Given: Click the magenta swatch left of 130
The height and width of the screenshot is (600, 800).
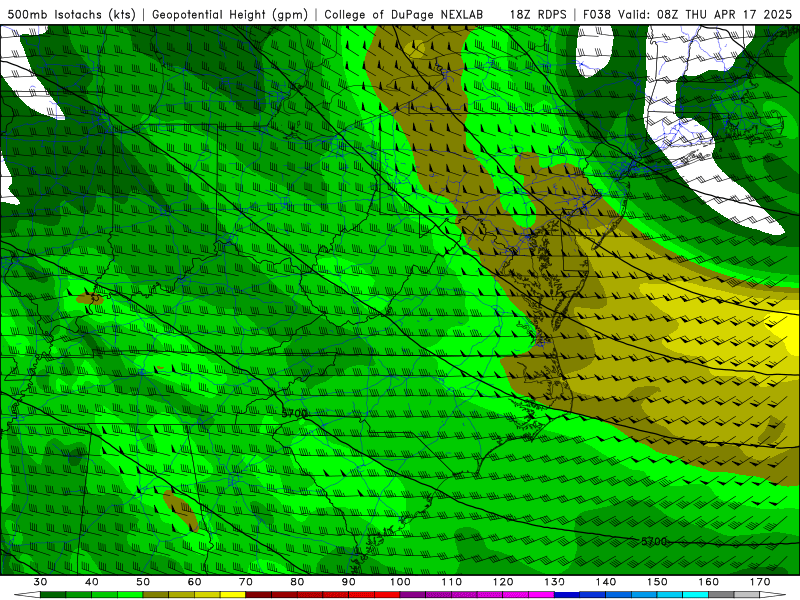Looking at the screenshot, I should click(x=541, y=595).
